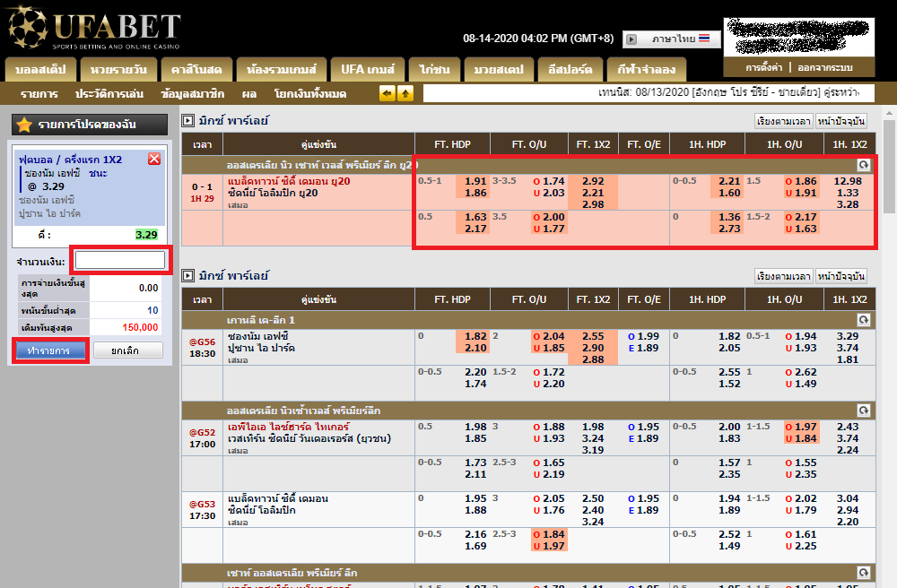Click the favorites star icon
The image size is (897, 588).
[24, 125]
